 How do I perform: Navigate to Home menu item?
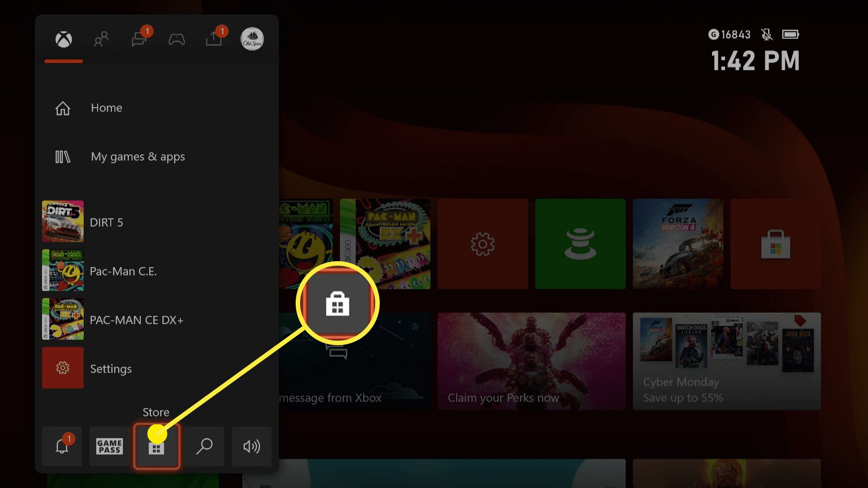click(x=106, y=107)
